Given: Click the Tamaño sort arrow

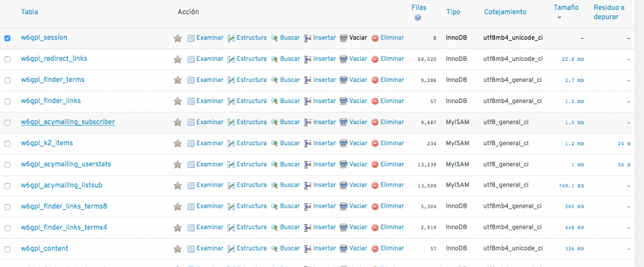Looking at the screenshot, I should click(559, 18).
